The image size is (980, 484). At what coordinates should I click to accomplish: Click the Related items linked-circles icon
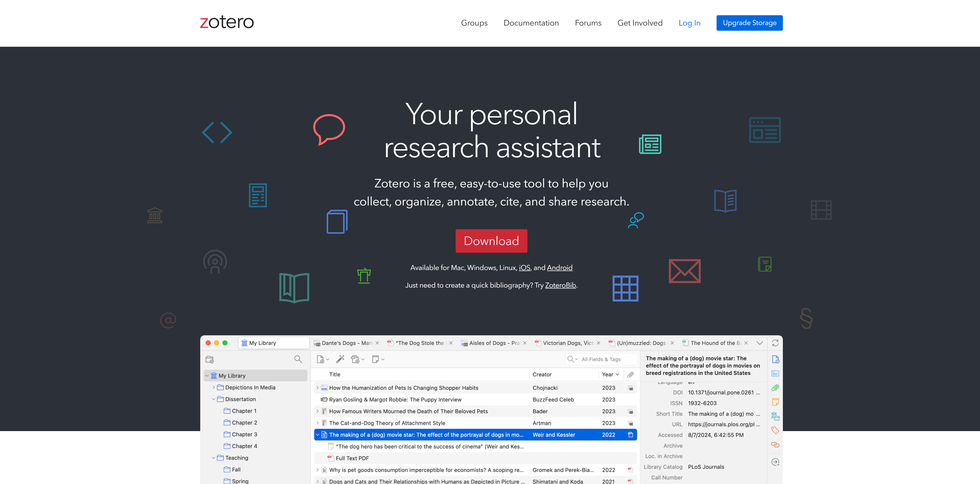point(775,445)
